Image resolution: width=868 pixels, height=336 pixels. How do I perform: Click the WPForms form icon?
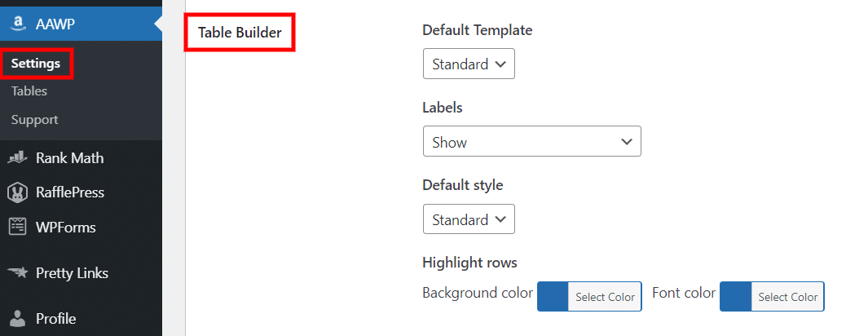17,227
